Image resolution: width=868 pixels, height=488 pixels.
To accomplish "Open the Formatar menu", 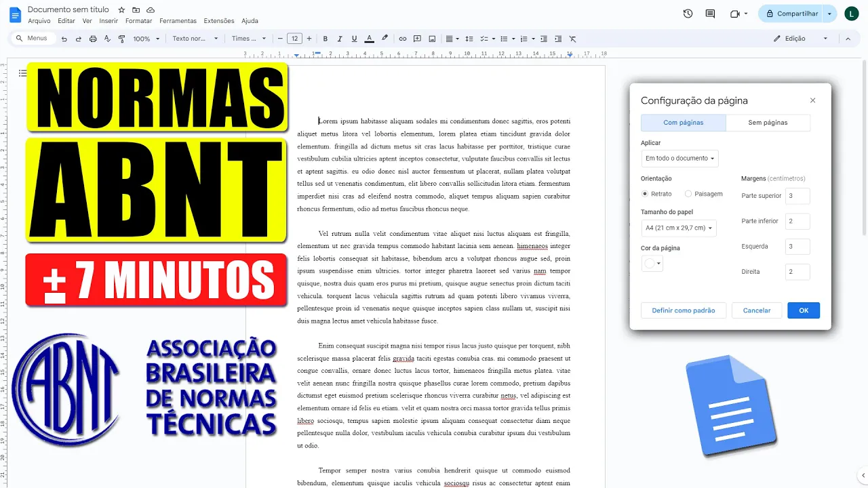I will [139, 21].
